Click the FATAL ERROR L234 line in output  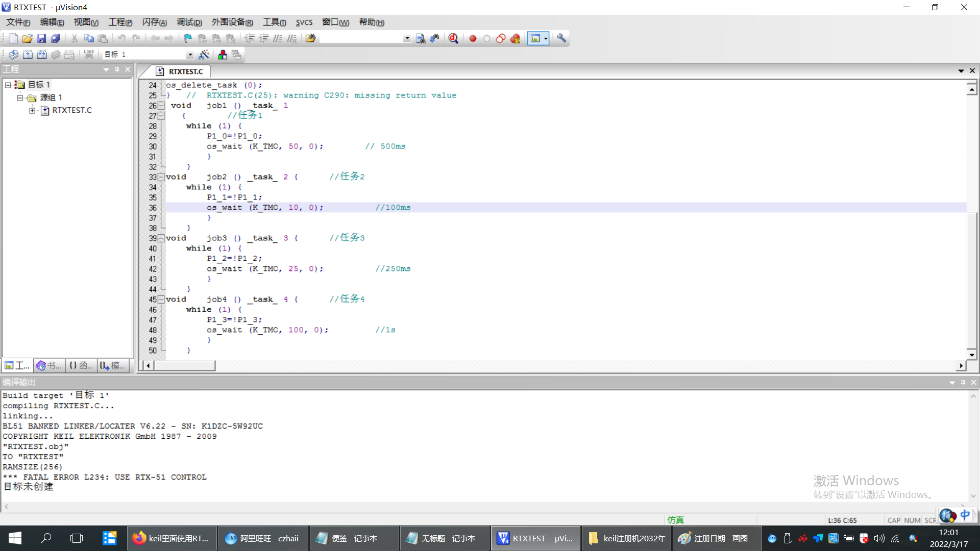tap(105, 477)
